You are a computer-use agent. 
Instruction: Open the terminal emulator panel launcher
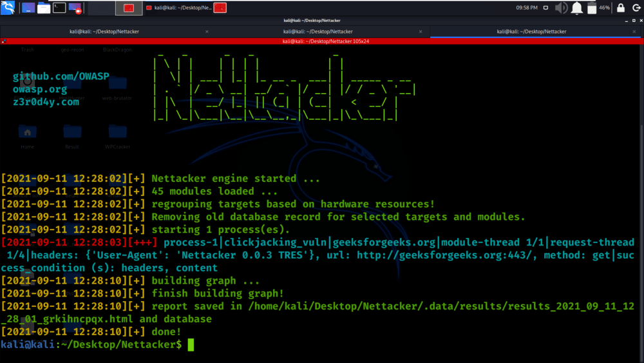(x=59, y=8)
